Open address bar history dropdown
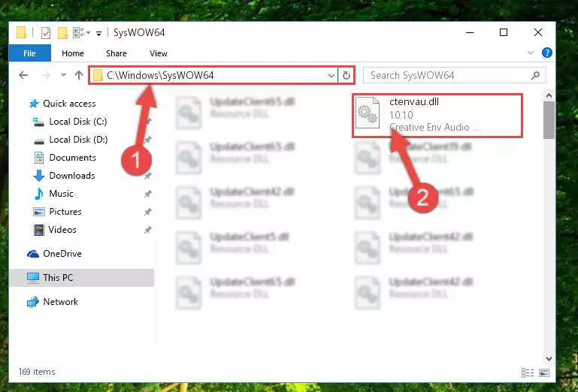 coord(331,76)
